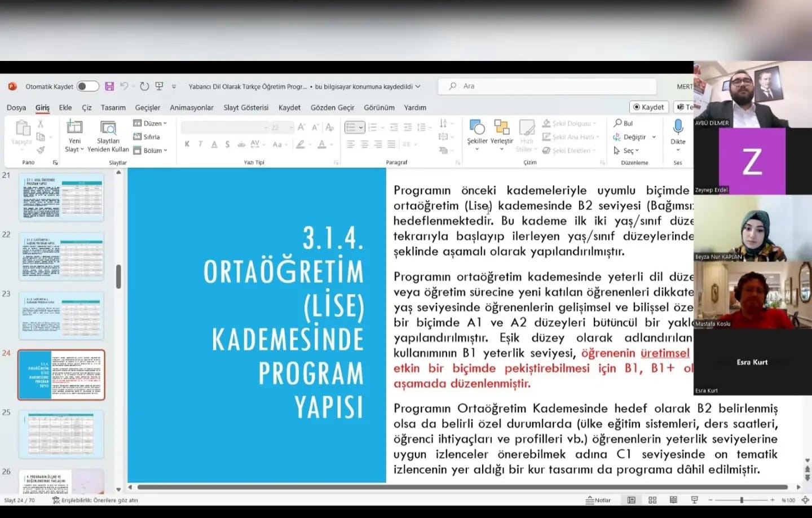Switch to Slide Sorter view icon
Image resolution: width=812 pixels, height=518 pixels.
[x=652, y=500]
